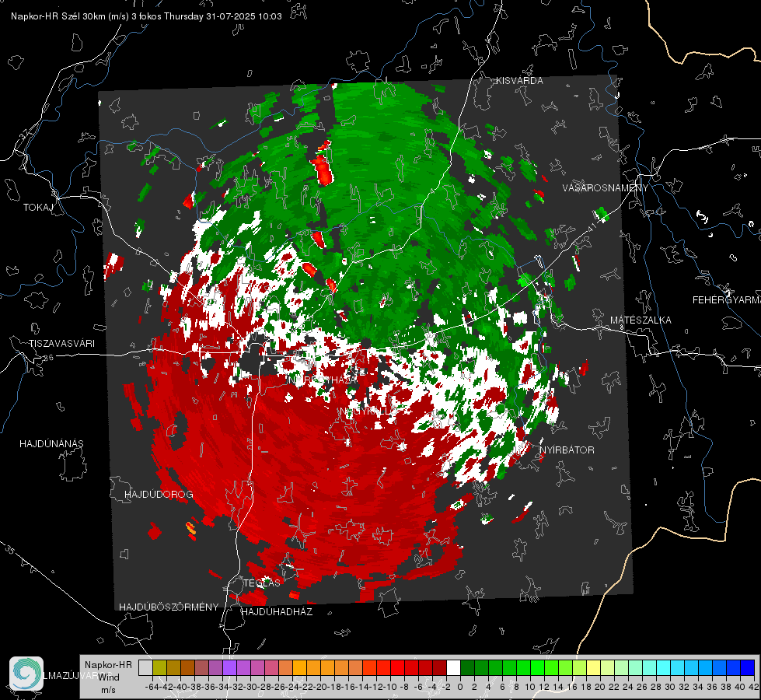Click road number 41 near Vásárosnamény
The image size is (761, 700).
pyautogui.click(x=592, y=226)
